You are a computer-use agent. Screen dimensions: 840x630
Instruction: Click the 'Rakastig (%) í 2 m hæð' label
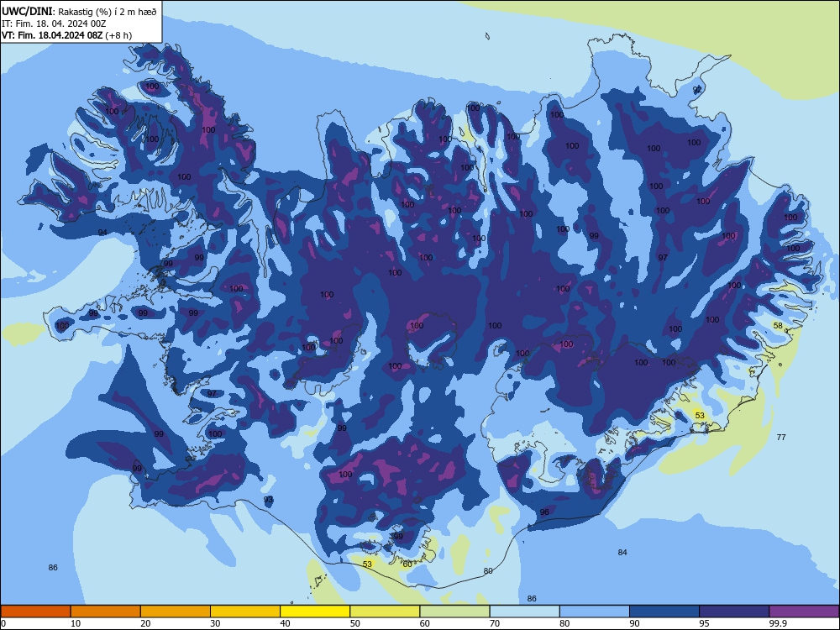(108, 12)
